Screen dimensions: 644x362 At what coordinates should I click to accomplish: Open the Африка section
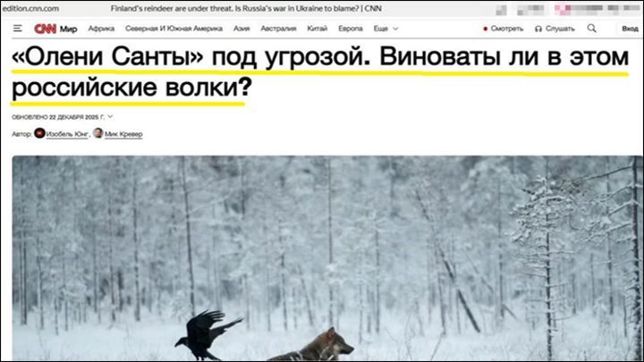click(x=101, y=29)
